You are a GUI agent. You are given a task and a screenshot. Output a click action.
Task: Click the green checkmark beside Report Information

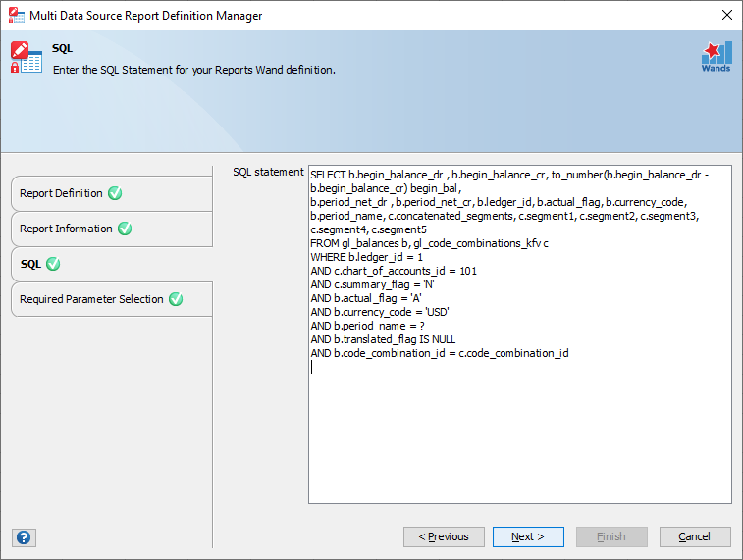[125, 229]
